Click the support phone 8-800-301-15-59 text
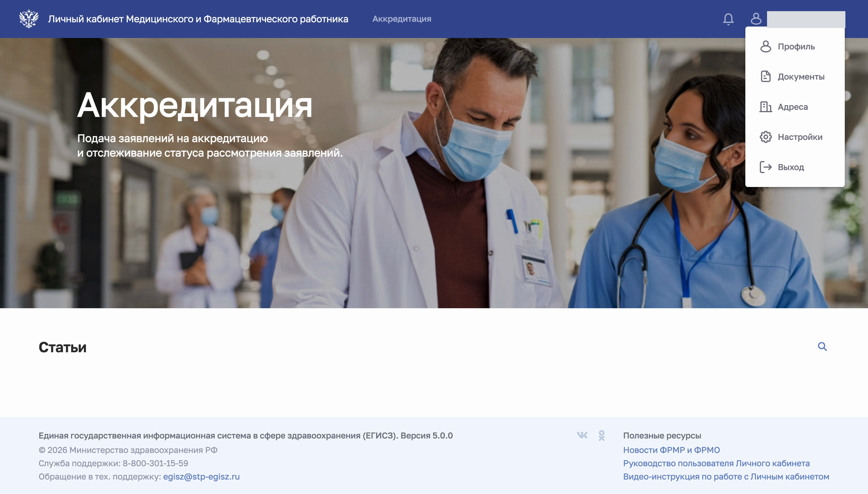Image resolution: width=868 pixels, height=494 pixels. [155, 463]
